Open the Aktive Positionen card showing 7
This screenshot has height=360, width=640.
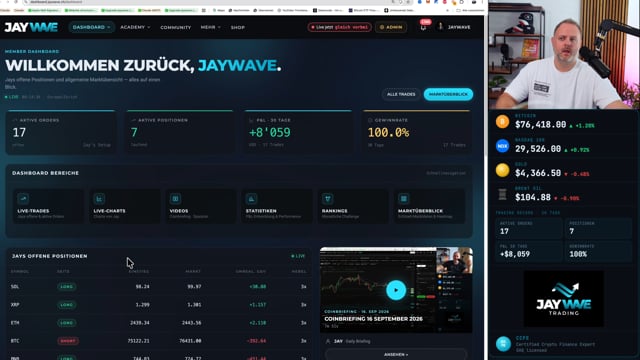click(179, 132)
